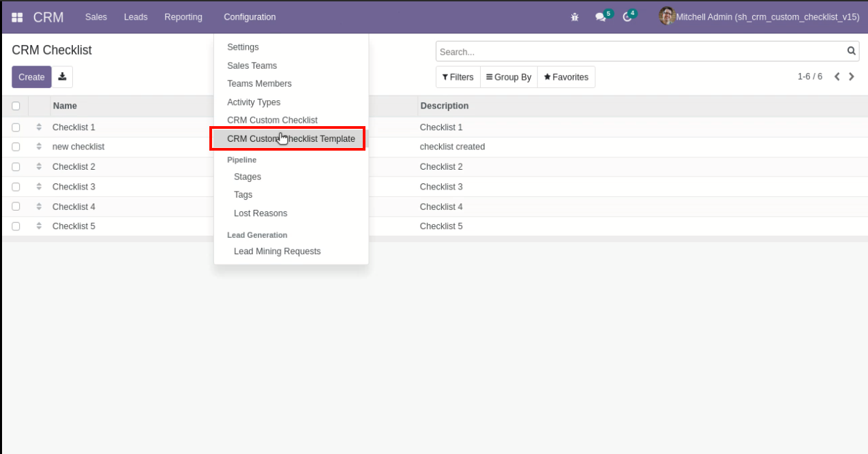Click drag handle for Checklist 1 row
The image size is (868, 454).
click(x=39, y=127)
